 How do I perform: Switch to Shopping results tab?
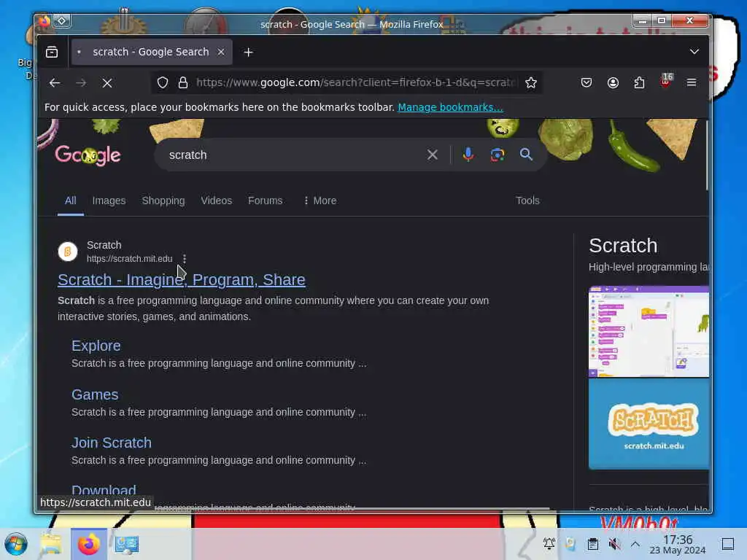point(163,201)
